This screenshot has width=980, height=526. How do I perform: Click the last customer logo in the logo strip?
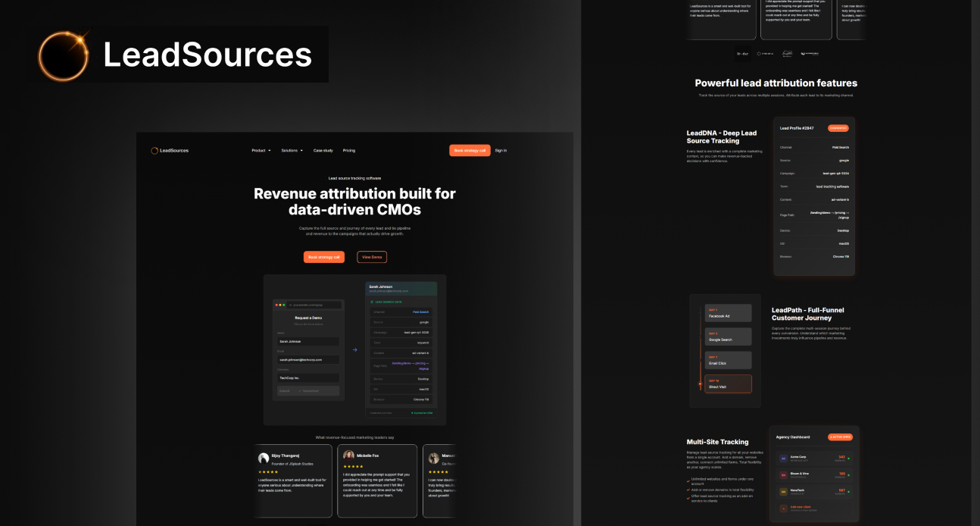[810, 54]
